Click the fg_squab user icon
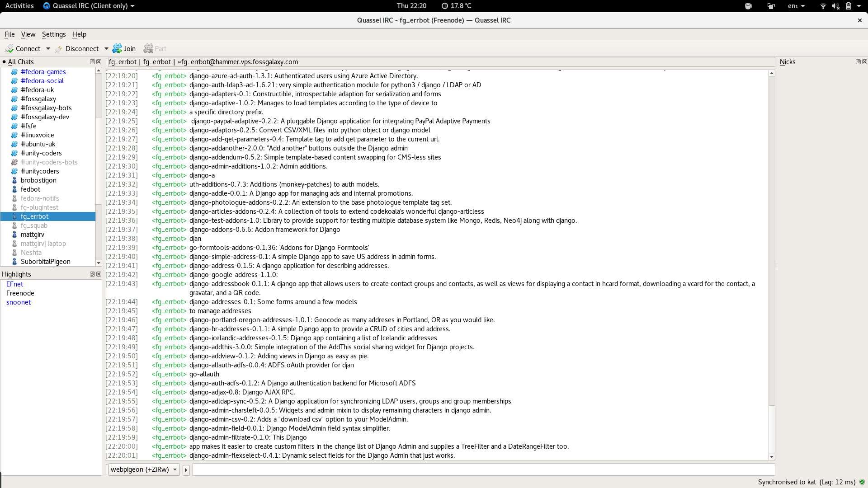Screen dimensions: 868x488 (14, 225)
